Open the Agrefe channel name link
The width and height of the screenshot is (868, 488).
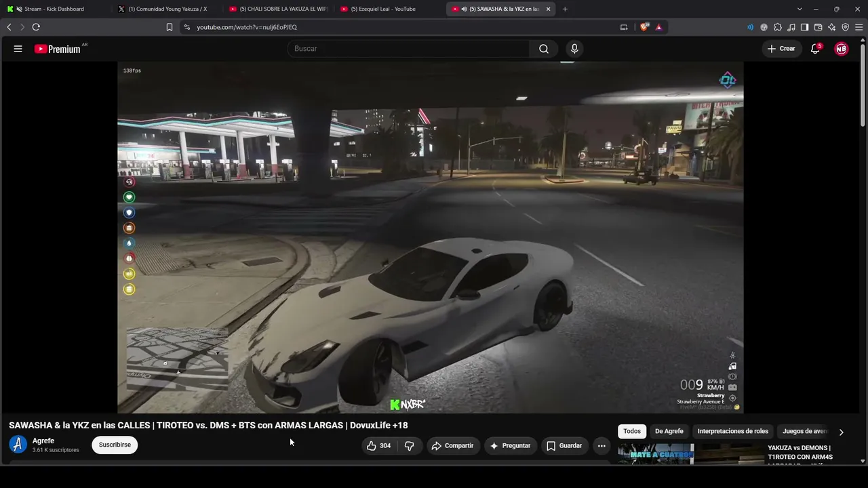[43, 441]
